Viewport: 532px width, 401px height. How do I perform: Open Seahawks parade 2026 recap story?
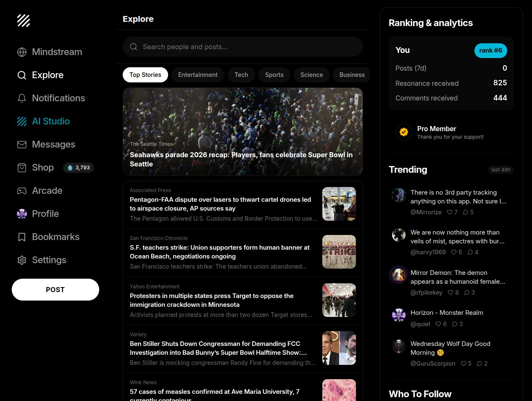[243, 132]
